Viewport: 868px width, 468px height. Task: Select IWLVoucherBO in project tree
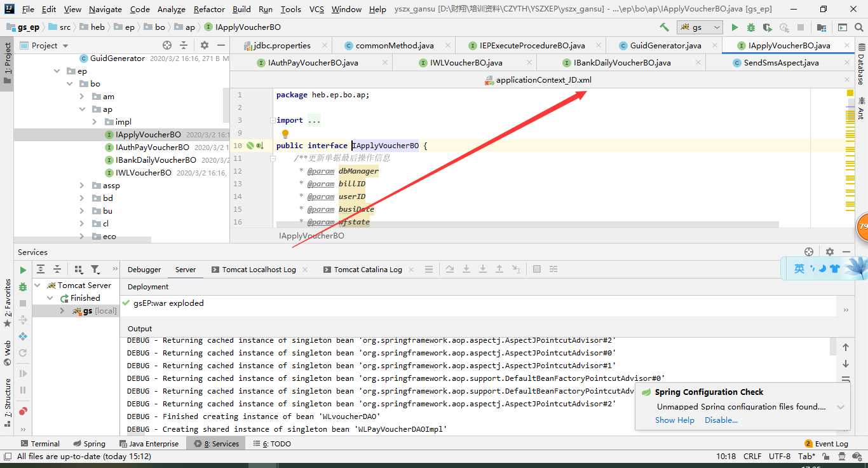(144, 173)
